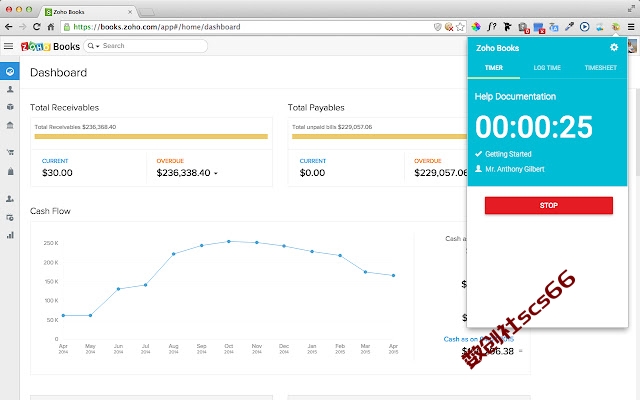640x400 pixels.
Task: Click the blue play-circle extension icon
Action: click(x=584, y=27)
